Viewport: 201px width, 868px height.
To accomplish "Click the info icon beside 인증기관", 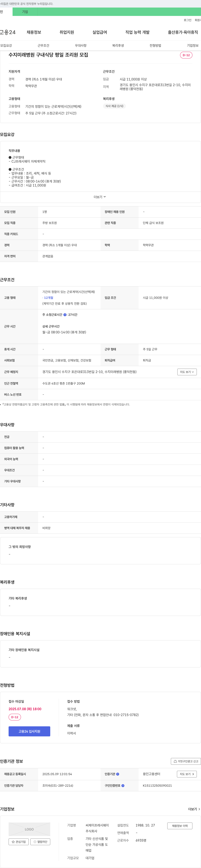I will tap(117, 774).
